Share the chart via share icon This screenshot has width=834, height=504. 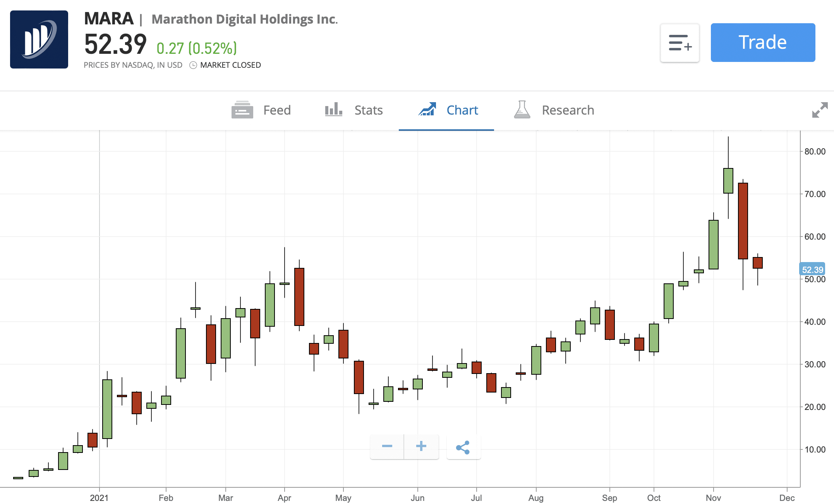(x=463, y=447)
